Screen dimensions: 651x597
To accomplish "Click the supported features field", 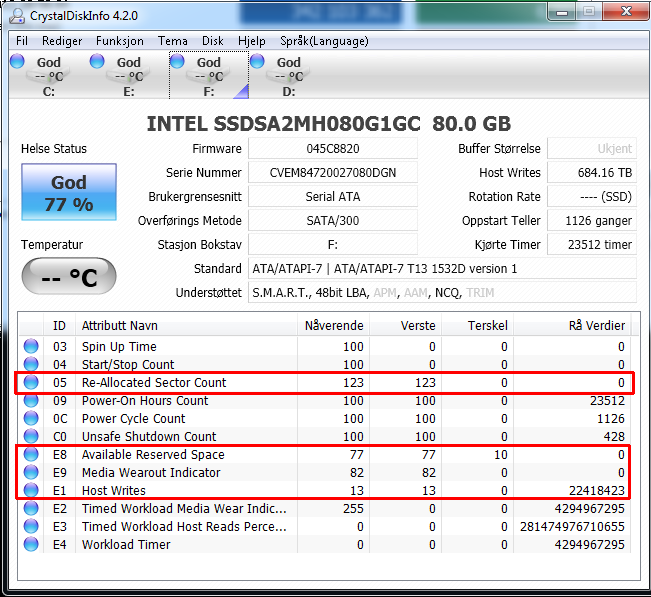I will coord(442,293).
